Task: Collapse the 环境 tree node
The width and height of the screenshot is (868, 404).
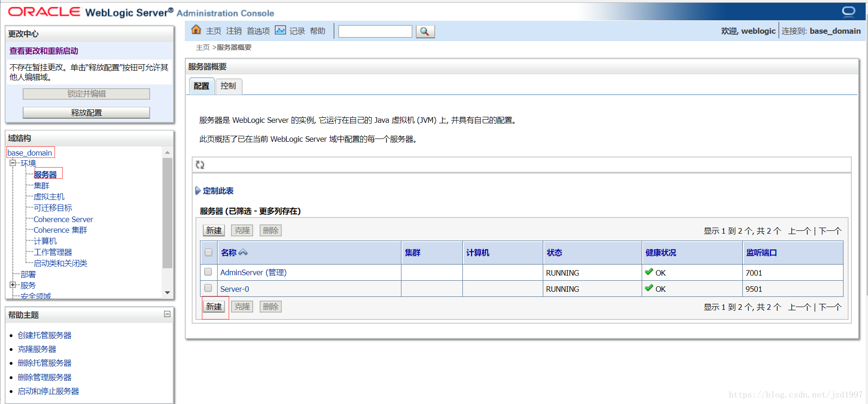Action: (x=13, y=163)
